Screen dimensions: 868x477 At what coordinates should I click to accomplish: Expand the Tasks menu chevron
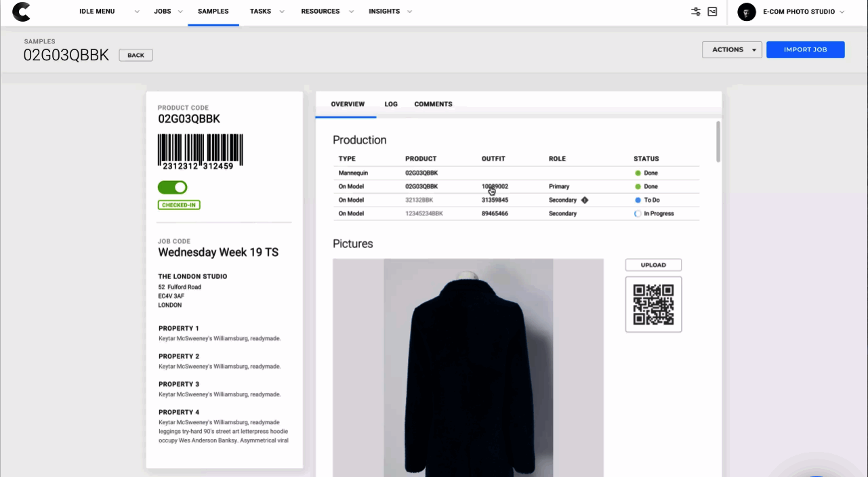pyautogui.click(x=282, y=12)
